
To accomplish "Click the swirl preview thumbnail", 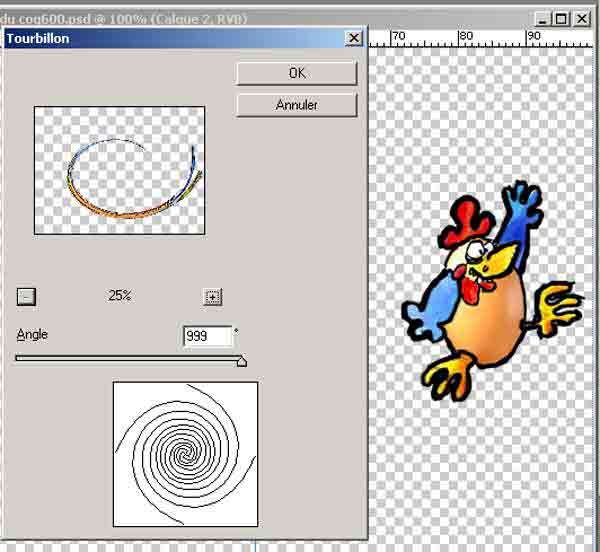I will pyautogui.click(x=119, y=170).
